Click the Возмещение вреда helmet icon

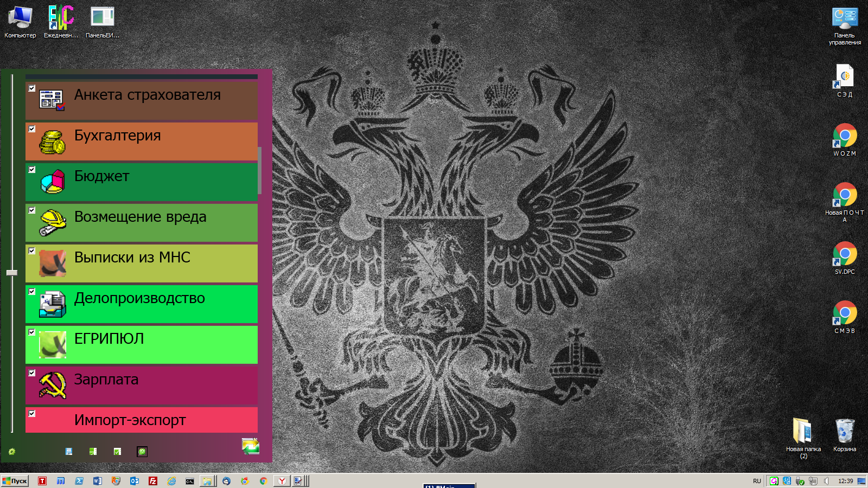coord(53,223)
